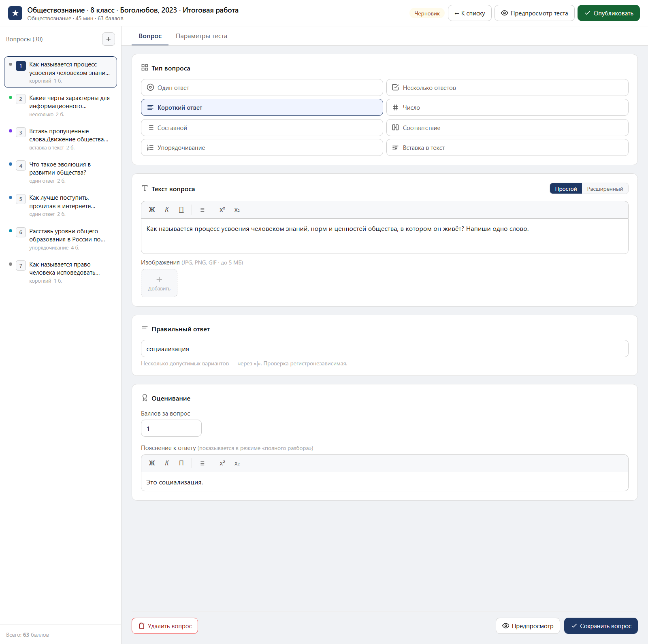Image resolution: width=648 pixels, height=644 pixels.
Task: Select question type Короткий ответ
Action: [262, 107]
